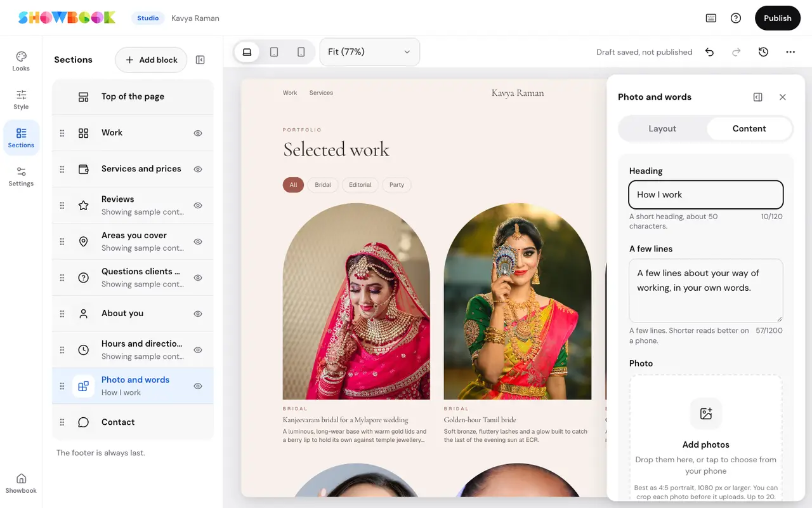Toggle visibility of Areas you cover

pyautogui.click(x=198, y=242)
